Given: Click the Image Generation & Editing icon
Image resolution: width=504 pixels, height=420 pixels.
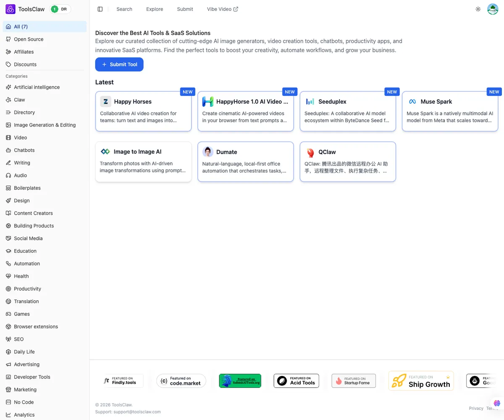Looking at the screenshot, I should point(8,125).
